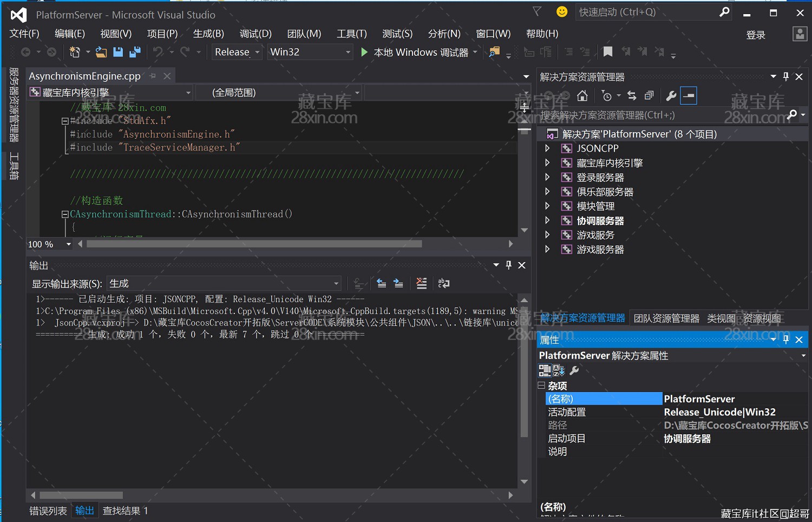
Task: Switch to the 类视图 tab
Action: [x=721, y=318]
